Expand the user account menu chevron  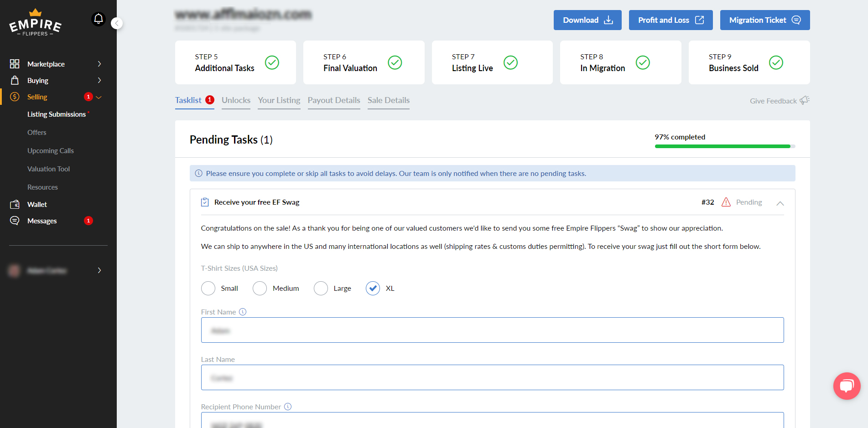(x=99, y=270)
